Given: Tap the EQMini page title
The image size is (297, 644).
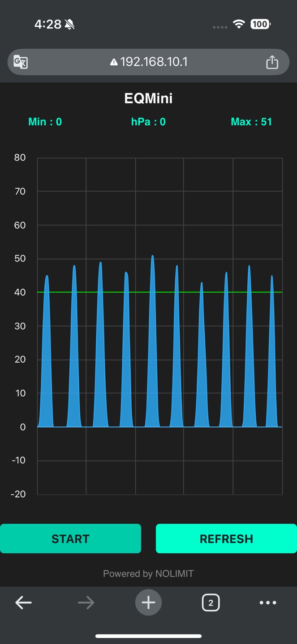Looking at the screenshot, I should point(148,98).
